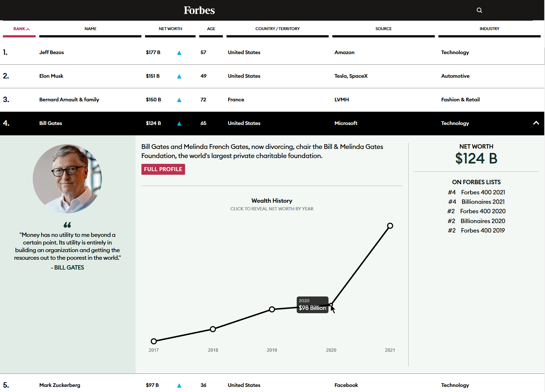Sort by the Industry column header
545x392 pixels.
click(x=489, y=29)
